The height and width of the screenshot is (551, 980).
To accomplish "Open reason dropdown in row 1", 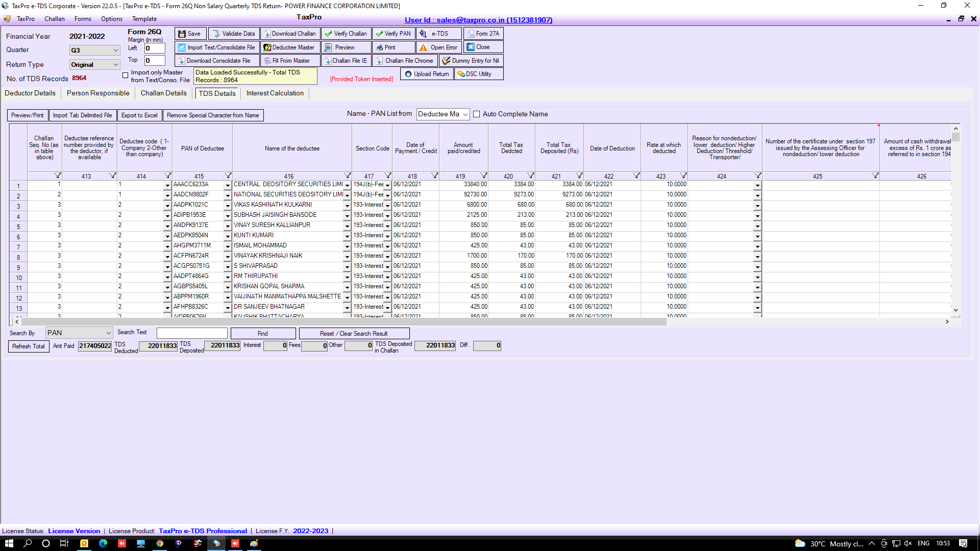I will tap(757, 185).
